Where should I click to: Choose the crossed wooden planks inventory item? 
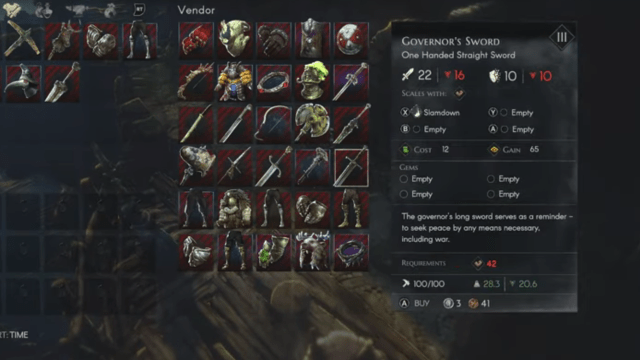point(23,40)
